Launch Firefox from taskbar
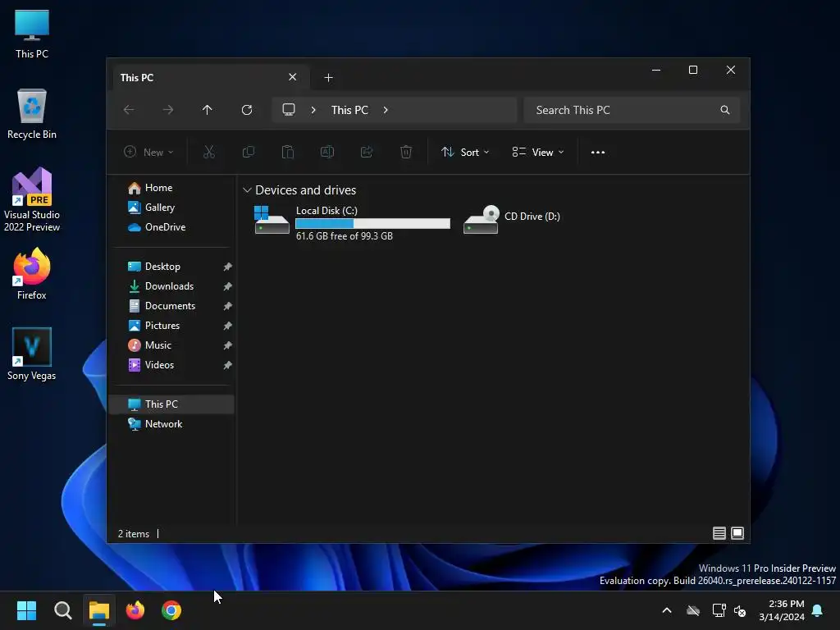The image size is (840, 630). click(135, 610)
